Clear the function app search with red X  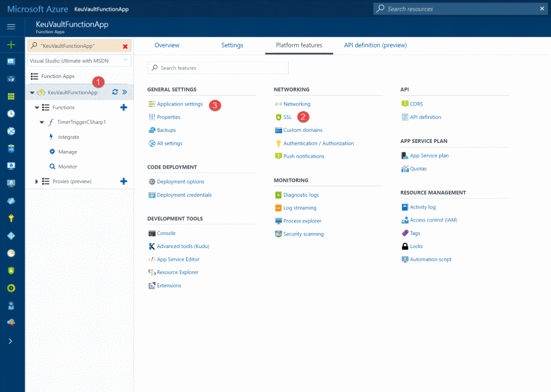tap(125, 46)
